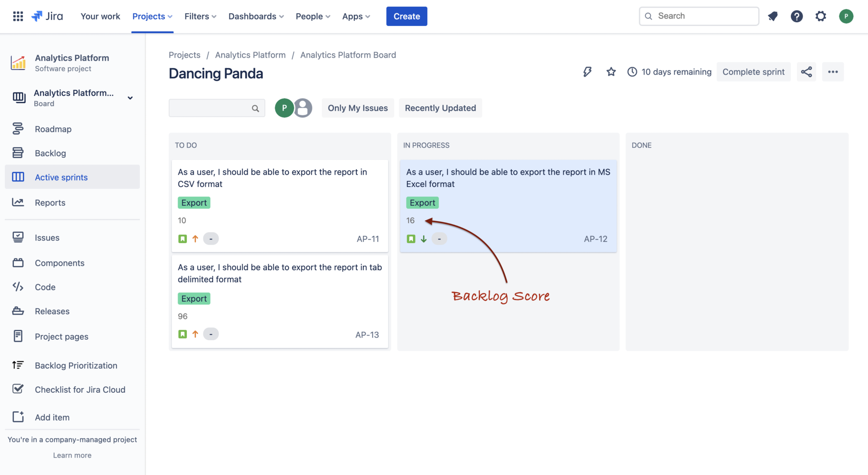This screenshot has height=475, width=868.
Task: Open the Filters dropdown menu
Action: [x=200, y=16]
